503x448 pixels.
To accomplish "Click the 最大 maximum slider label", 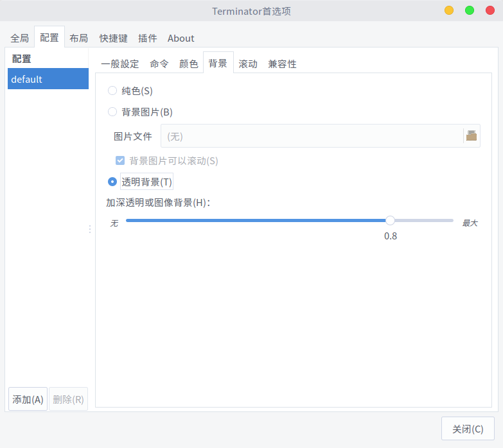I will coord(470,223).
